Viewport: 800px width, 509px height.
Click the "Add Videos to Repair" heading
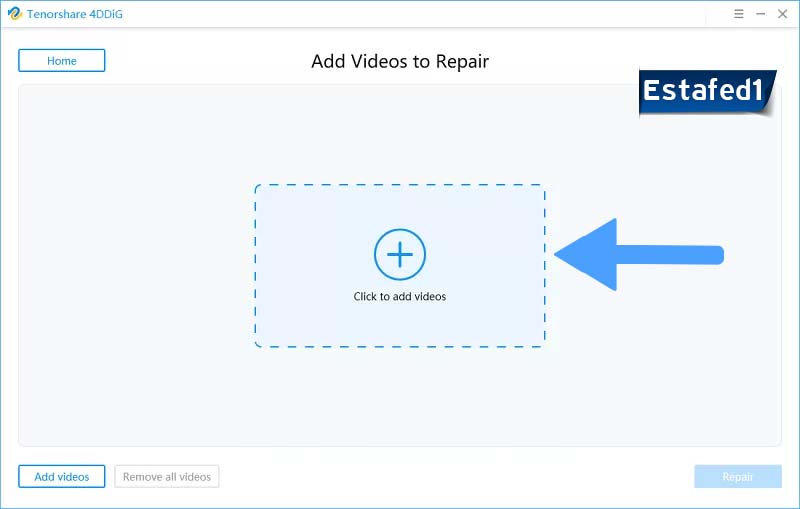coord(400,61)
